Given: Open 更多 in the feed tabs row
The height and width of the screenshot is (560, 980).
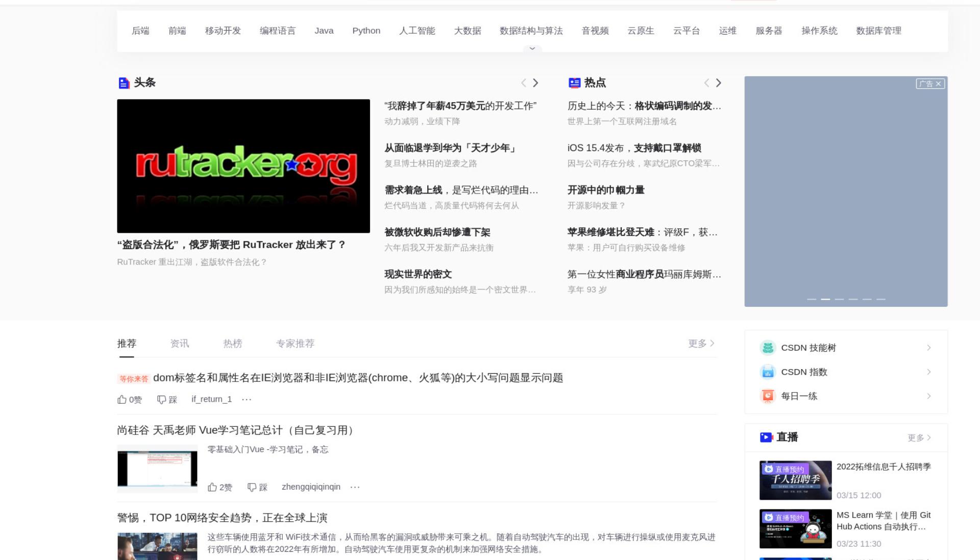Looking at the screenshot, I should pyautogui.click(x=701, y=344).
